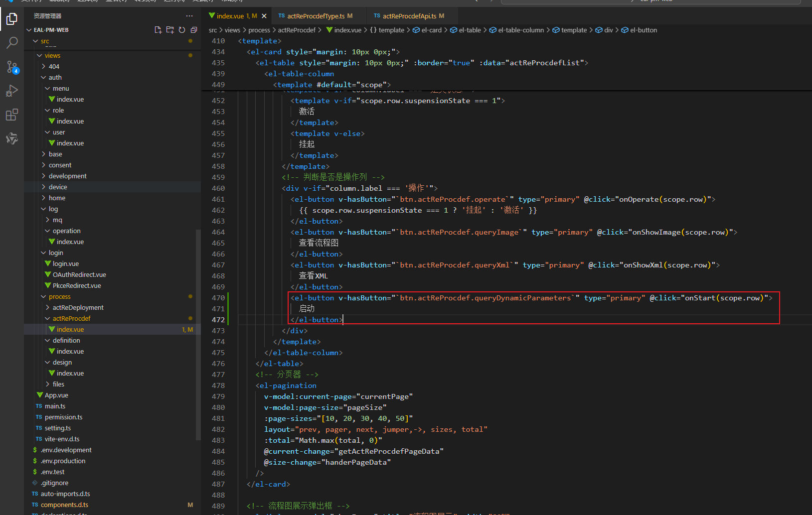The image size is (812, 515).
Task: Refresh the explorer file tree
Action: pyautogui.click(x=182, y=30)
